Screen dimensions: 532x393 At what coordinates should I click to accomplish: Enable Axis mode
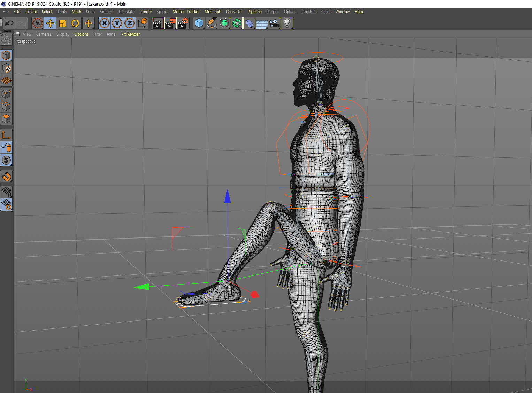6,135
